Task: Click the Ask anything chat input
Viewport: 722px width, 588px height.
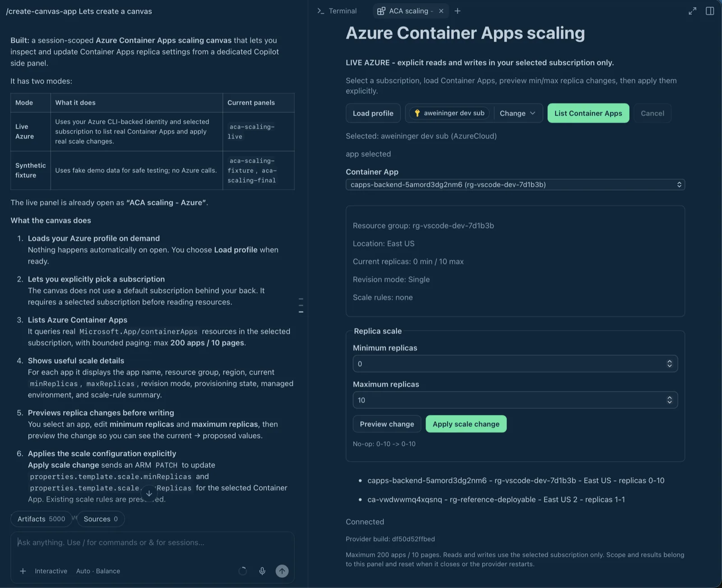Action: [153, 542]
